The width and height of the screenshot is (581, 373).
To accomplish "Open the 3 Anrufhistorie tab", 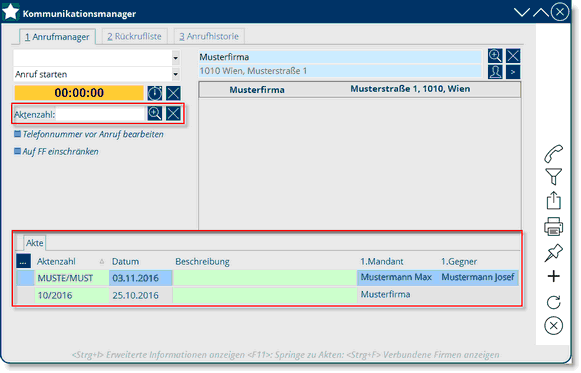I will [209, 36].
